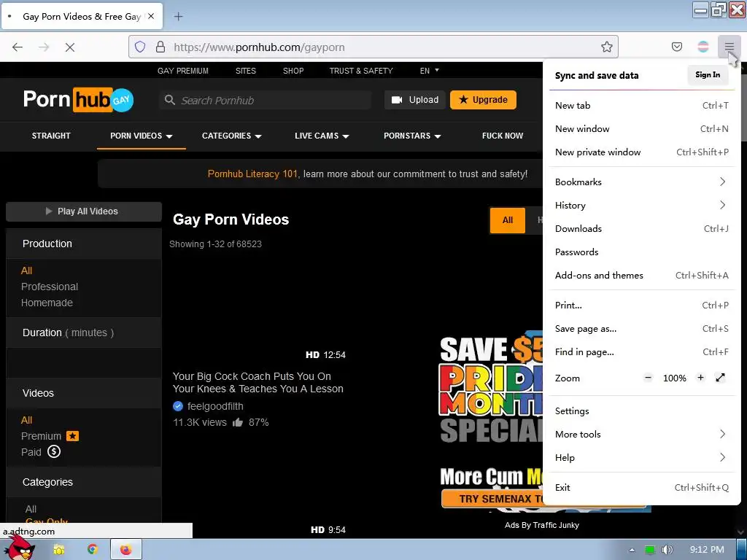Open Add-ons and themes
Image resolution: width=747 pixels, height=560 pixels.
tap(642, 275)
